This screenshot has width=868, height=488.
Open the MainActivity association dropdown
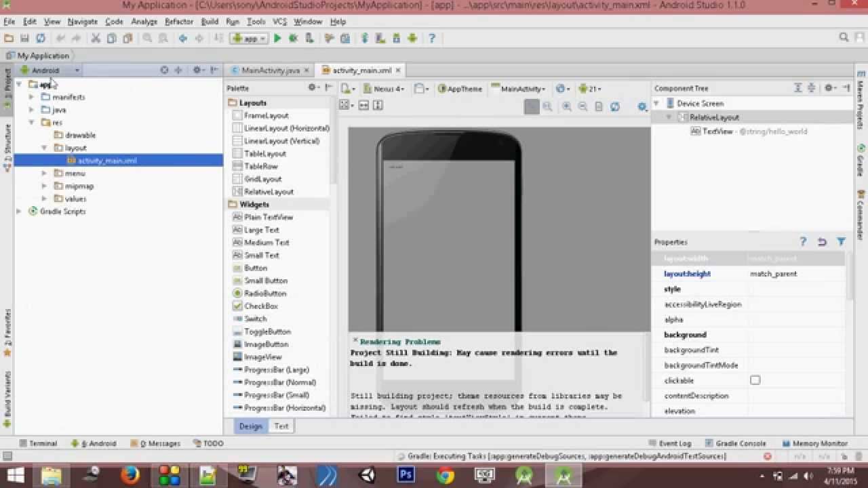coord(519,88)
